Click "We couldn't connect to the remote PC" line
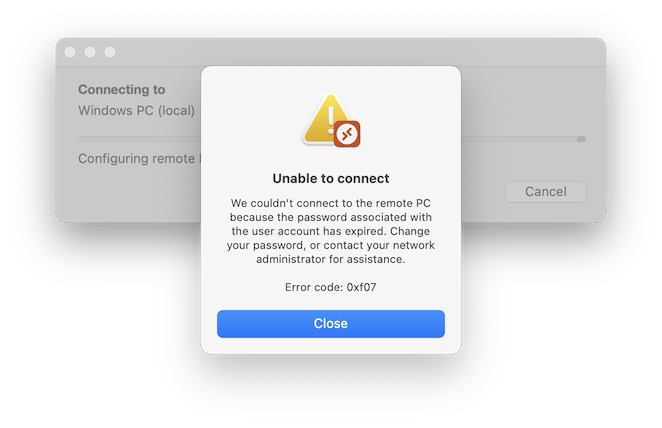This screenshot has height=428, width=662. coord(330,204)
